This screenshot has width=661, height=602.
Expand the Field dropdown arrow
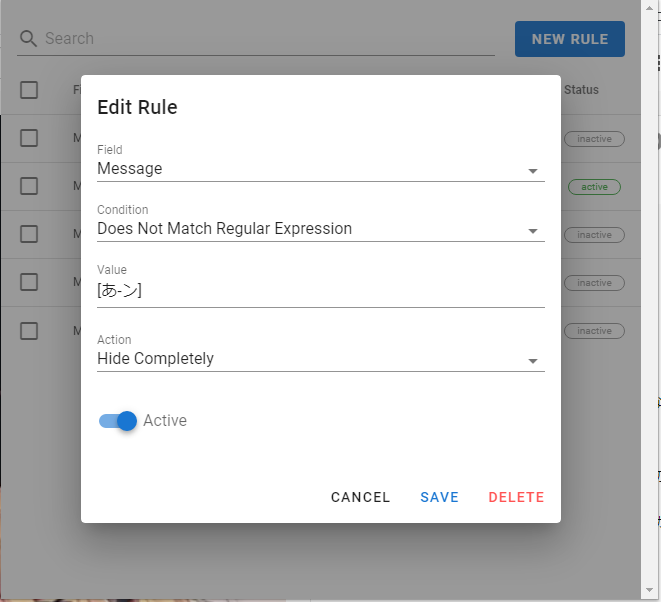[x=533, y=171]
